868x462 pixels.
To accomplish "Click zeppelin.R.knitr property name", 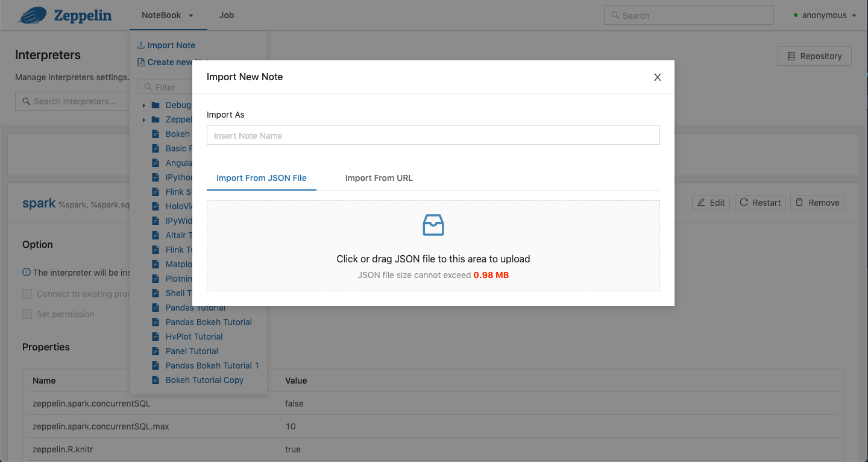I will pyautogui.click(x=64, y=449).
